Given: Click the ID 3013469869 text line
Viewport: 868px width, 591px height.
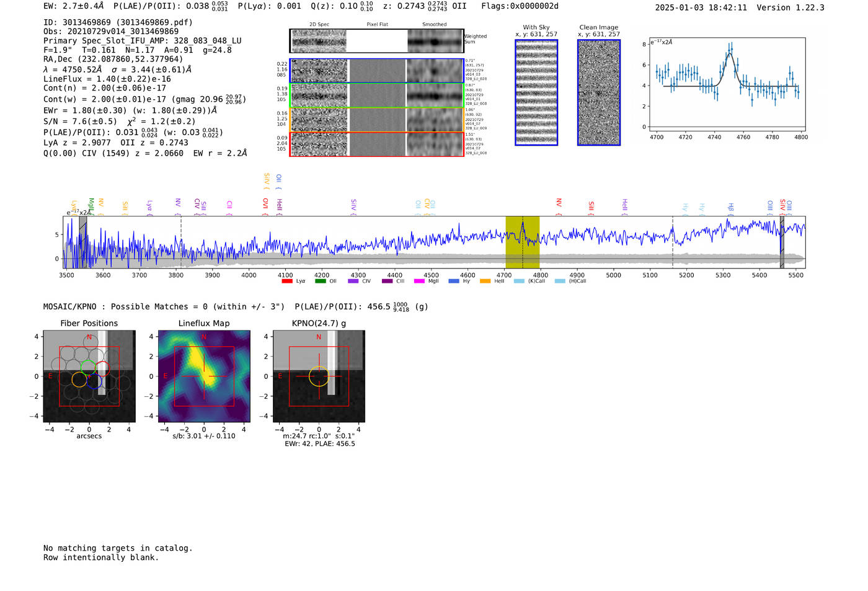Looking at the screenshot, I should [118, 22].
